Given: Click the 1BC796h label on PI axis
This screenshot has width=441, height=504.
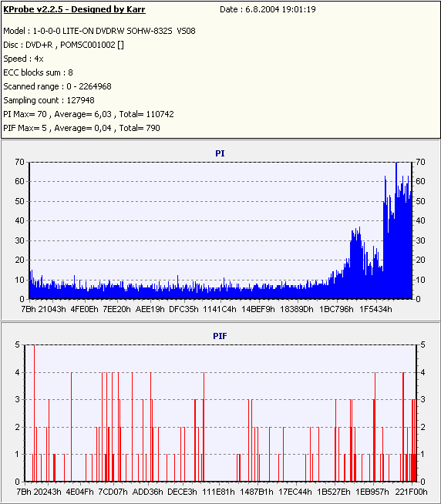Looking at the screenshot, I should pyautogui.click(x=336, y=309).
